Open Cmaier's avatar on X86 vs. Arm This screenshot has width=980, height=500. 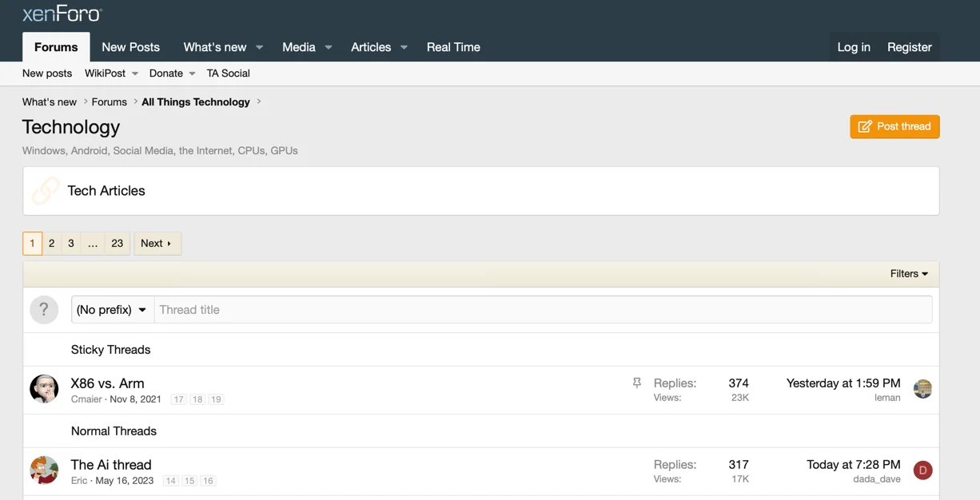click(x=44, y=389)
